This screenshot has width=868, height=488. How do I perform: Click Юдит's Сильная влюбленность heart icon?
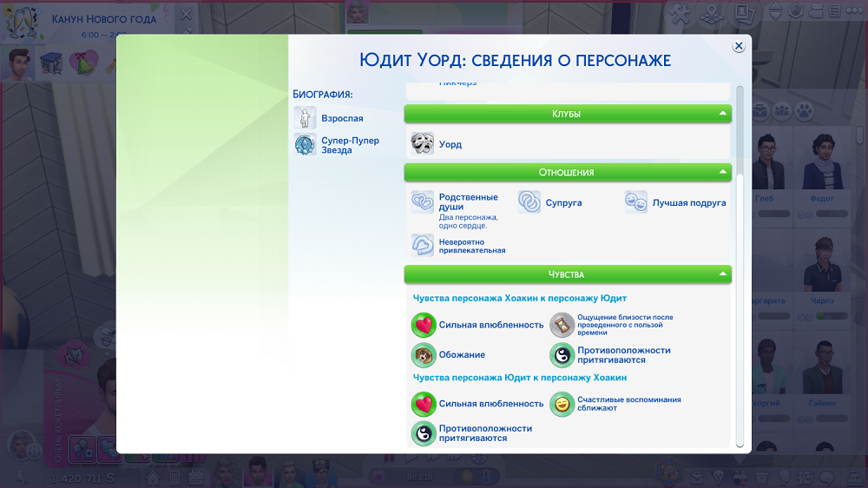pyautogui.click(x=424, y=404)
